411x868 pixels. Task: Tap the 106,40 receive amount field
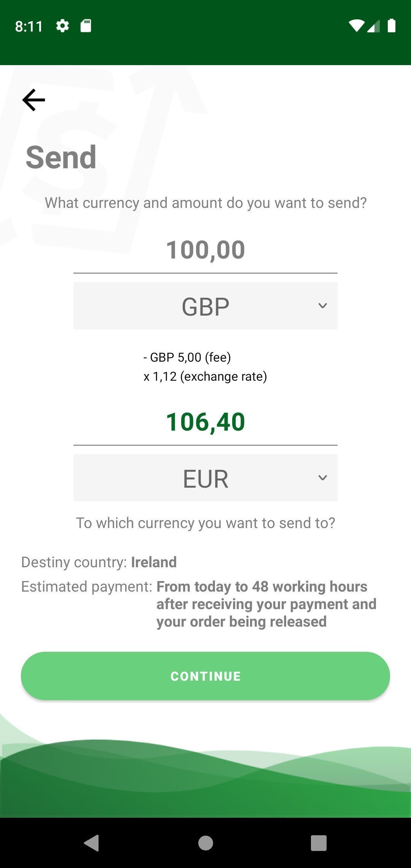(205, 422)
